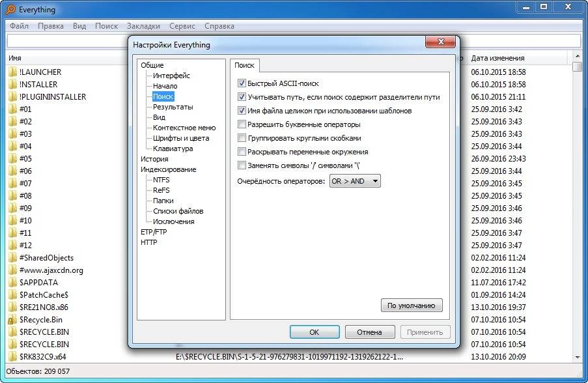588x383 pixels.
Task: Select the !LAUNCHER folder icon
Action: (x=13, y=72)
